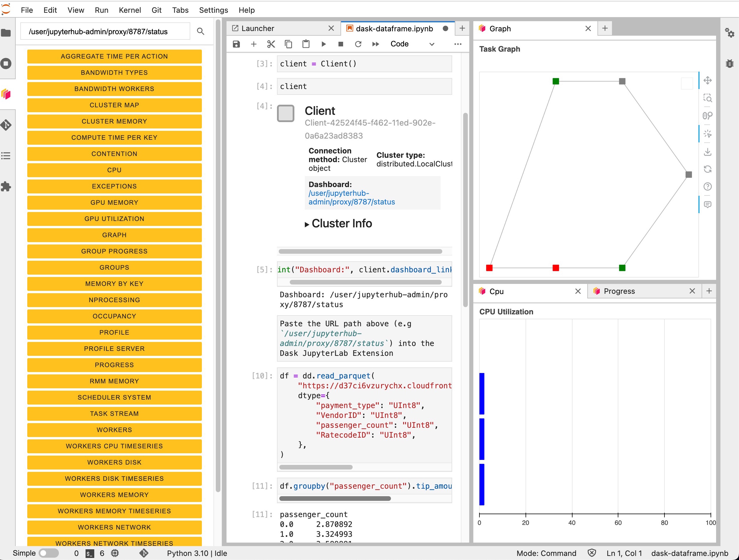Click the restart kernel toolbar icon

(x=358, y=44)
